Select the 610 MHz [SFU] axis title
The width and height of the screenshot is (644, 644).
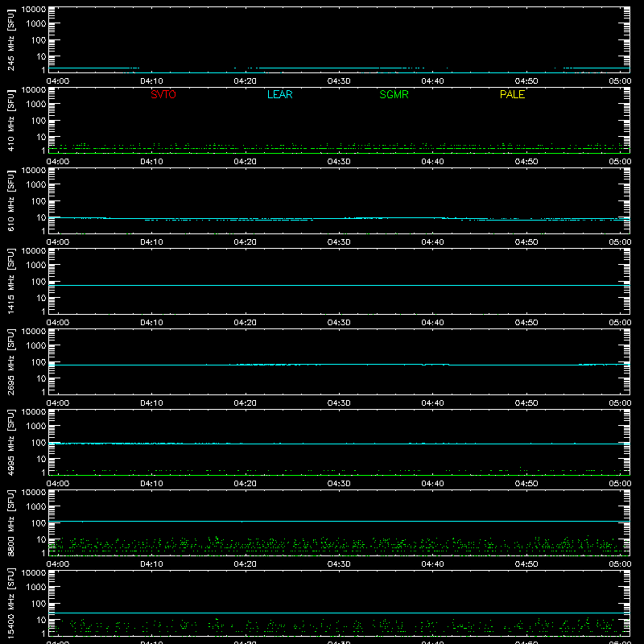[10, 200]
